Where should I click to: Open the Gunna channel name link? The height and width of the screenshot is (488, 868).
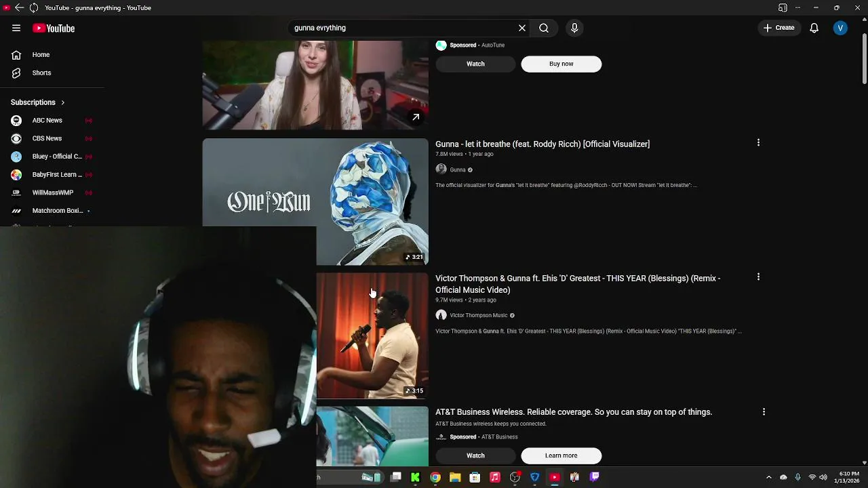pyautogui.click(x=458, y=170)
